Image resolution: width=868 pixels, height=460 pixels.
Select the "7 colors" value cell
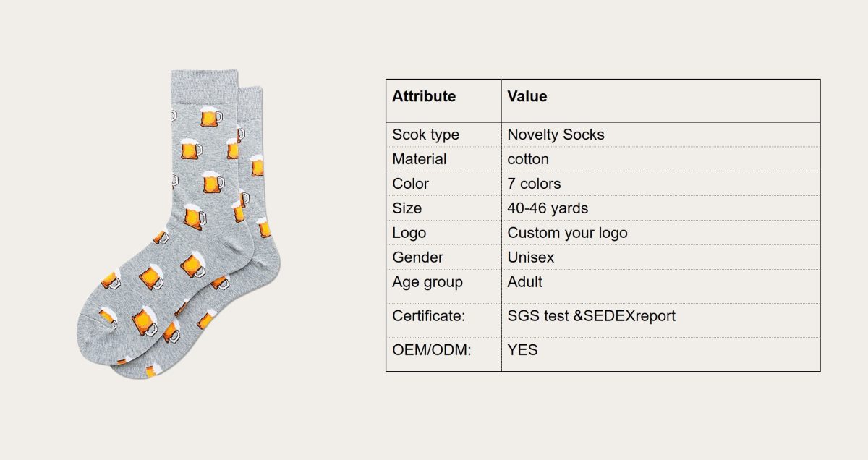tap(534, 184)
